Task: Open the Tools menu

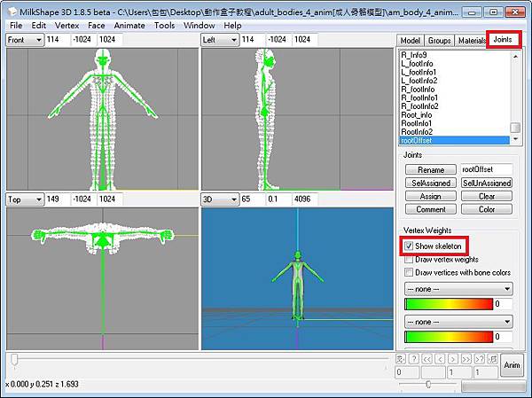Action: 164,26
